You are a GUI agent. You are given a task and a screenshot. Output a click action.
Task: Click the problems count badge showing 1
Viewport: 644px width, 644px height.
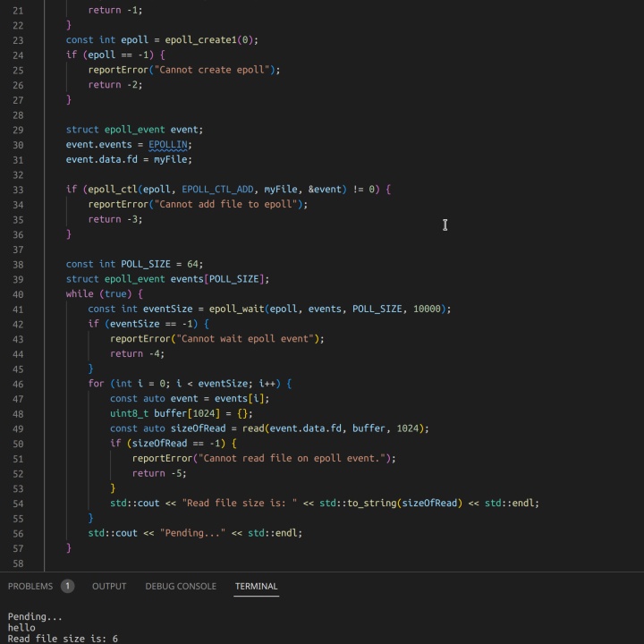tap(68, 586)
